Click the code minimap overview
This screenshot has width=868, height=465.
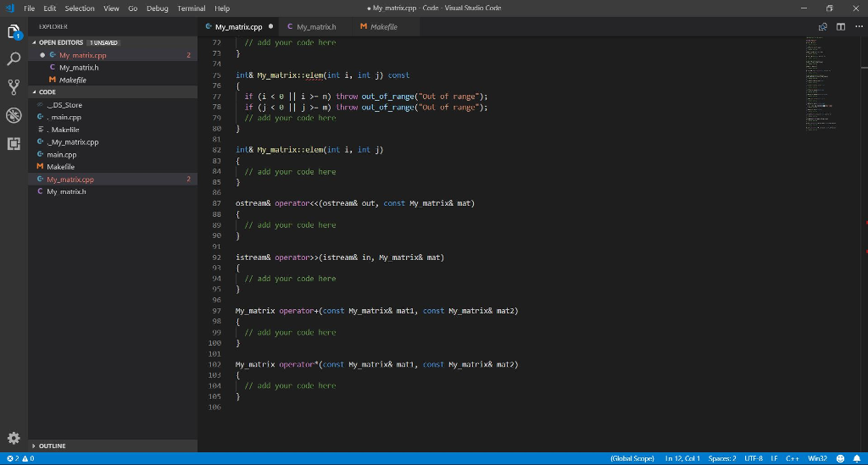tap(822, 83)
